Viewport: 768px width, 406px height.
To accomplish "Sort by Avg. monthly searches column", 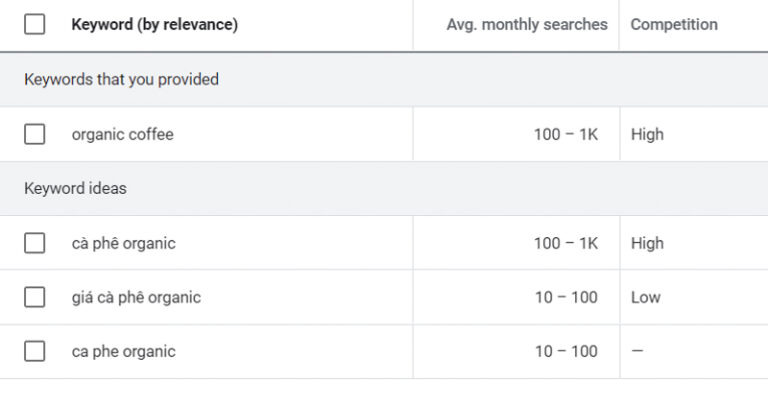I will coord(526,25).
